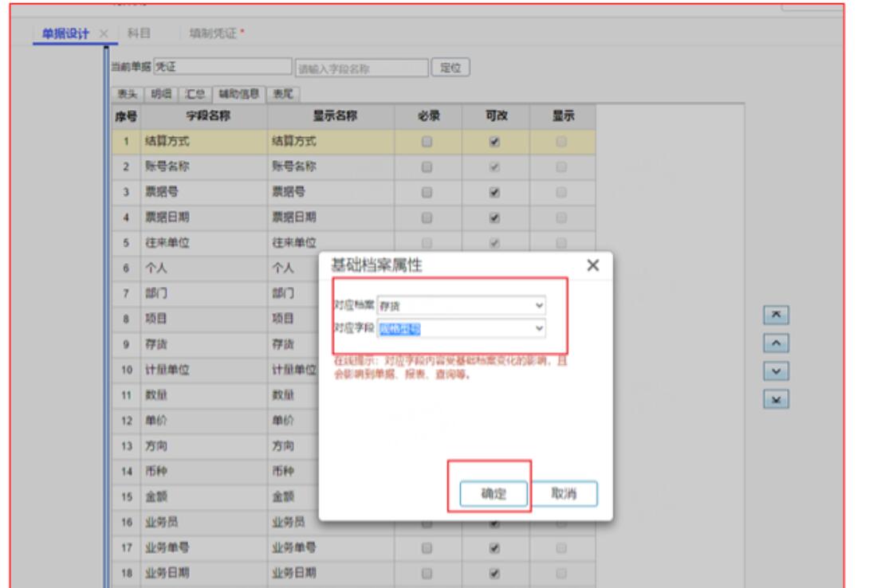This screenshot has width=881, height=588.
Task: Open the 明细 sub-tab
Action: click(x=161, y=94)
